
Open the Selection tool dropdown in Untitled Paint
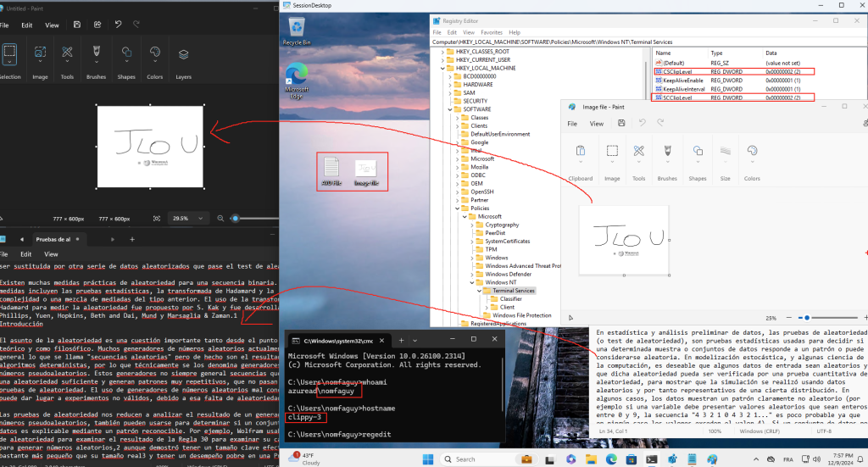[x=9, y=61]
